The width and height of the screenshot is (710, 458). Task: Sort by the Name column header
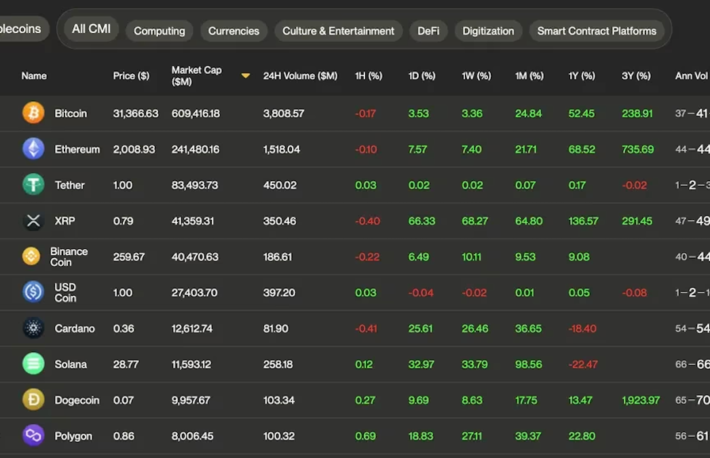[x=34, y=76]
